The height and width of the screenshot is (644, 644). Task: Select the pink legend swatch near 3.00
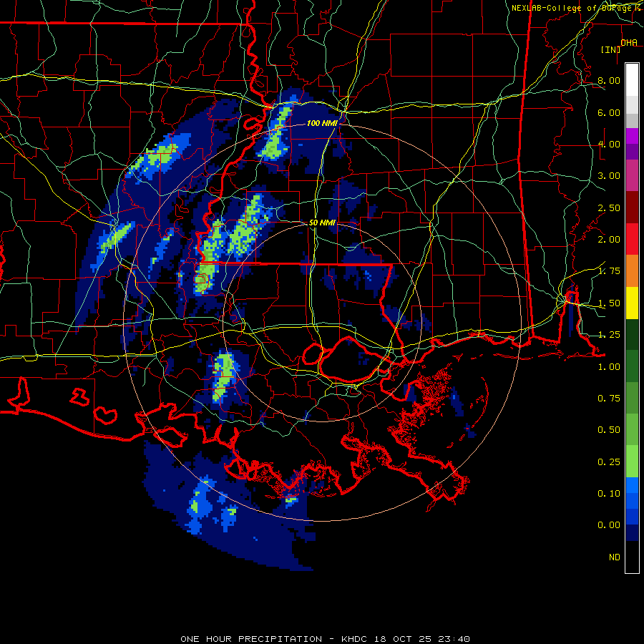[632, 175]
